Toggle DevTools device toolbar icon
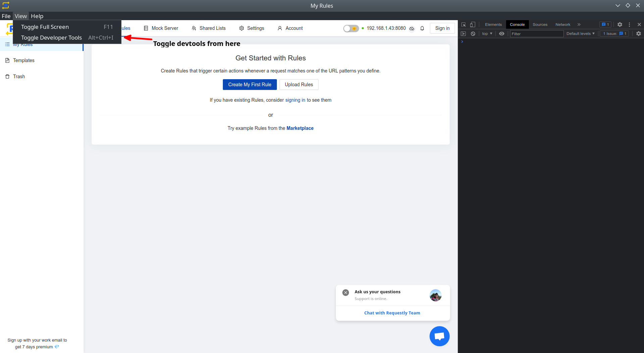Viewport: 644px width, 353px height. pyautogui.click(x=473, y=24)
